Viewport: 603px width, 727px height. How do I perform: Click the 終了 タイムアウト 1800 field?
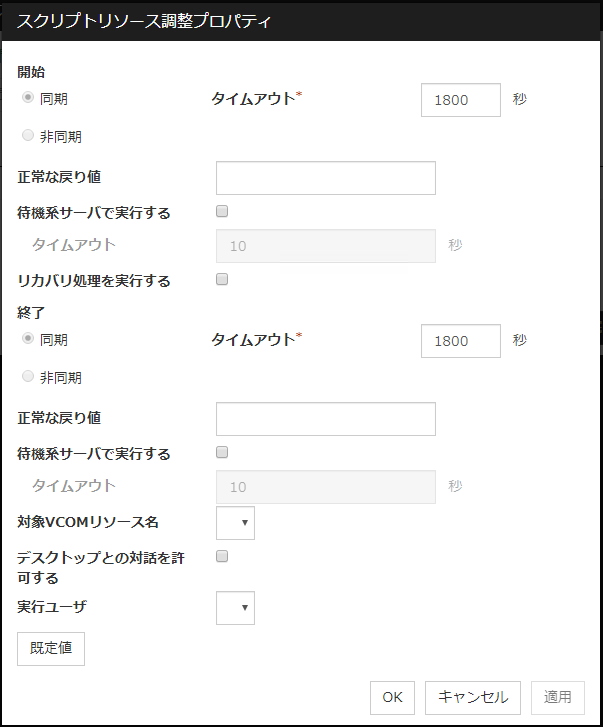click(460, 340)
